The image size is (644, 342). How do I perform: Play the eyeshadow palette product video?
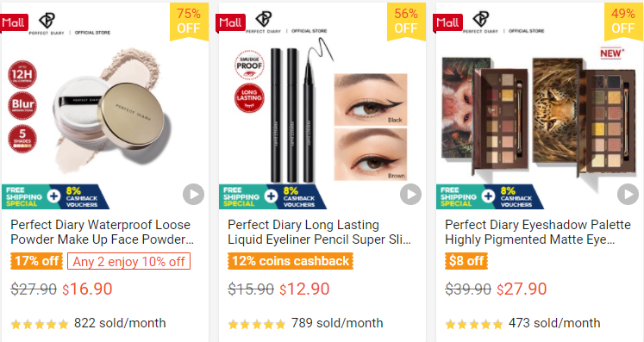tap(628, 194)
